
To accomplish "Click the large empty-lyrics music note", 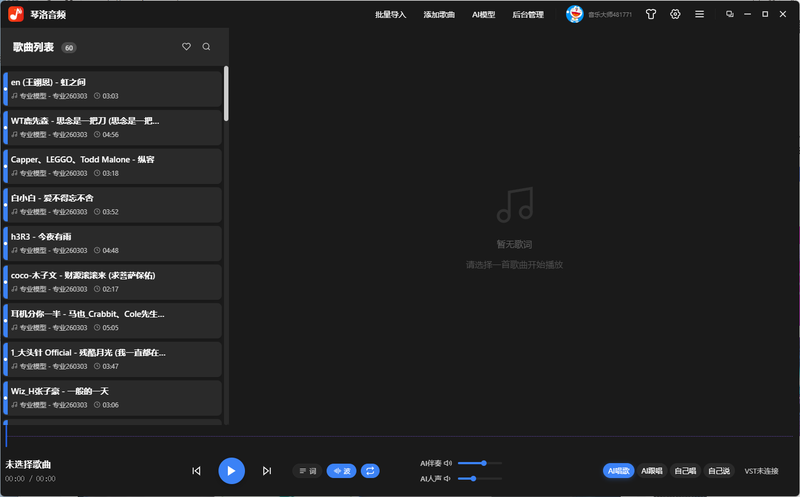I will pos(515,205).
